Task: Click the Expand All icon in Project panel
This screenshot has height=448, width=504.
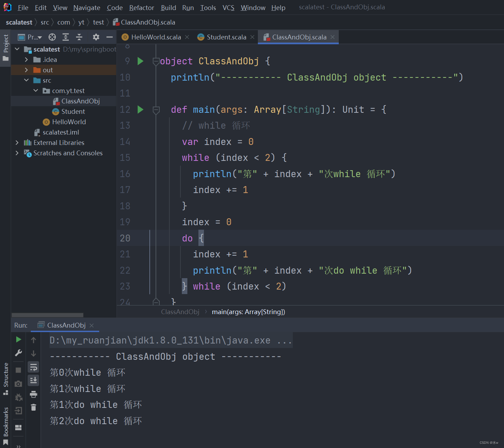Action: coord(66,37)
